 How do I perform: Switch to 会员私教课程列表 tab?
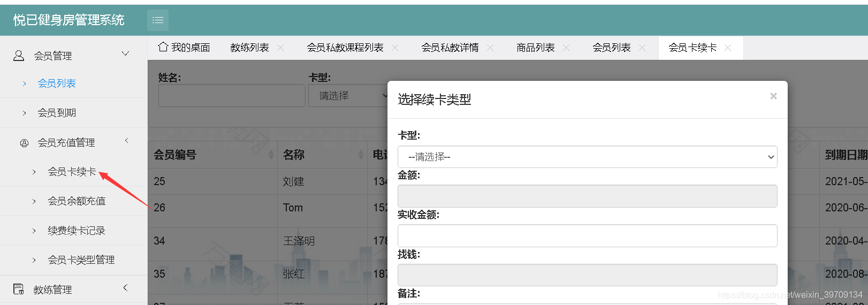click(x=345, y=48)
